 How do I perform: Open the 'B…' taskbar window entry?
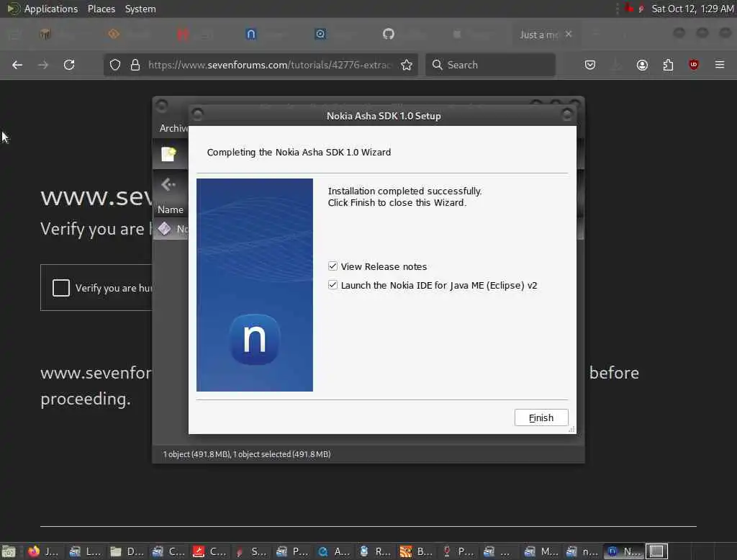pos(416,551)
